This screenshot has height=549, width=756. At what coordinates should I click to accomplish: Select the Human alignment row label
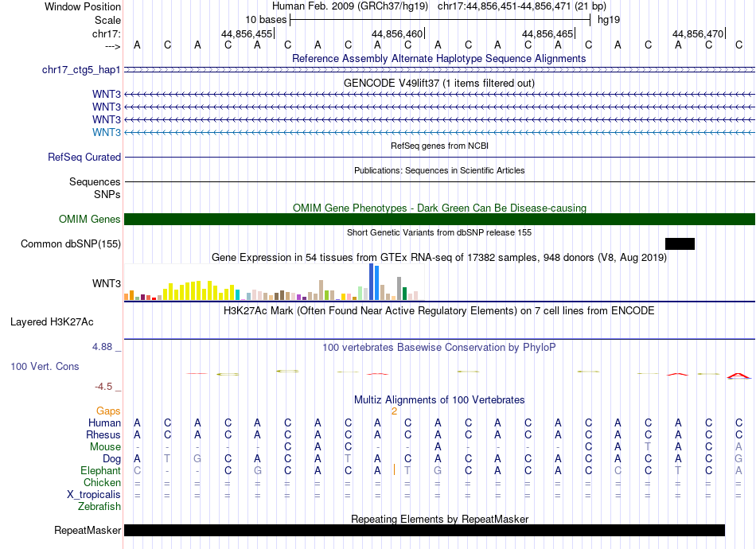point(104,422)
